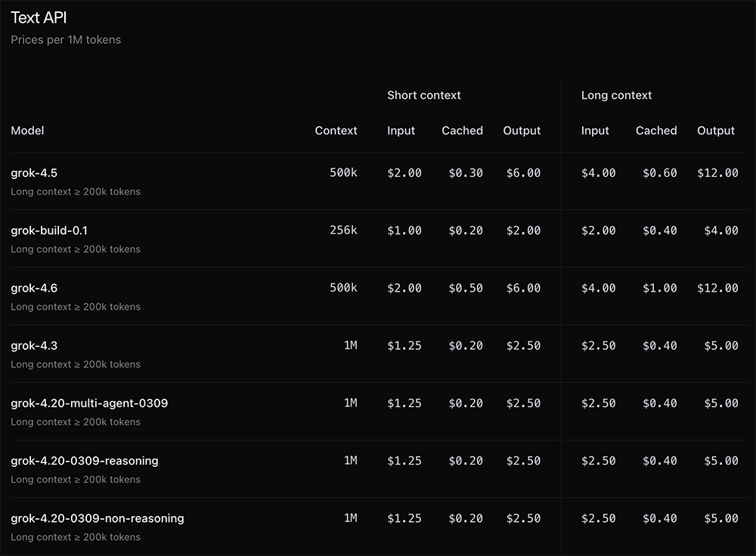Click grok-4.6 short context output "$6.00"
Viewport: 756px width, 556px height.
pos(523,288)
